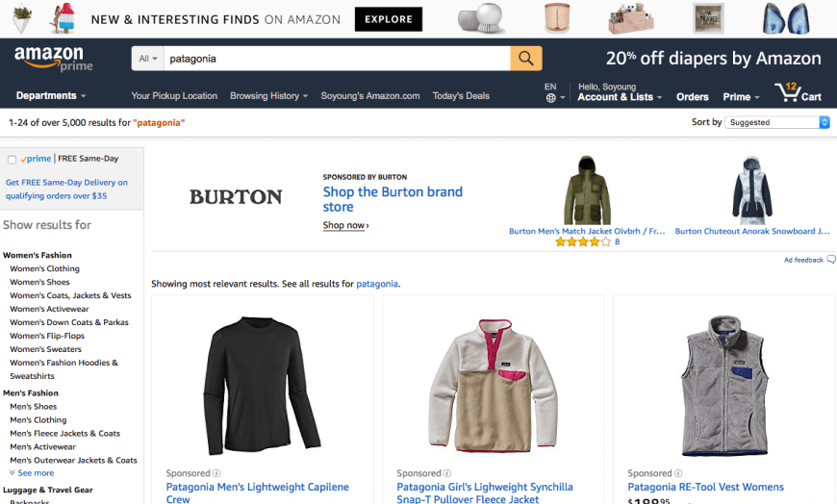Click the white bowls item in banner
Image resolution: width=837 pixels, height=504 pixels.
coord(481,18)
